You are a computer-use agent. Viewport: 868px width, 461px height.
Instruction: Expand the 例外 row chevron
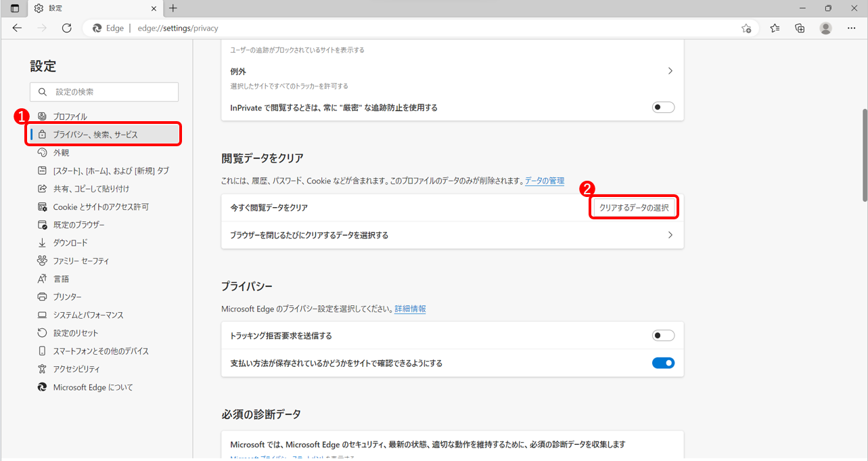[670, 71]
